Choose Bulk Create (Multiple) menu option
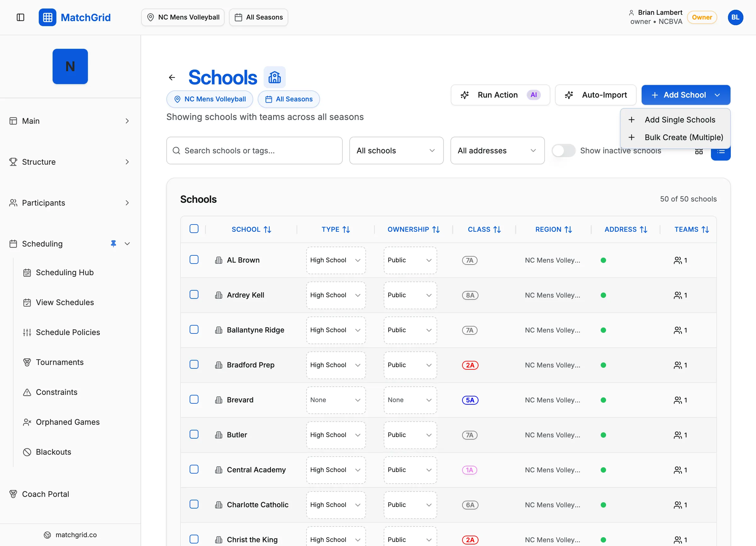The width and height of the screenshot is (756, 546). pyautogui.click(x=683, y=137)
